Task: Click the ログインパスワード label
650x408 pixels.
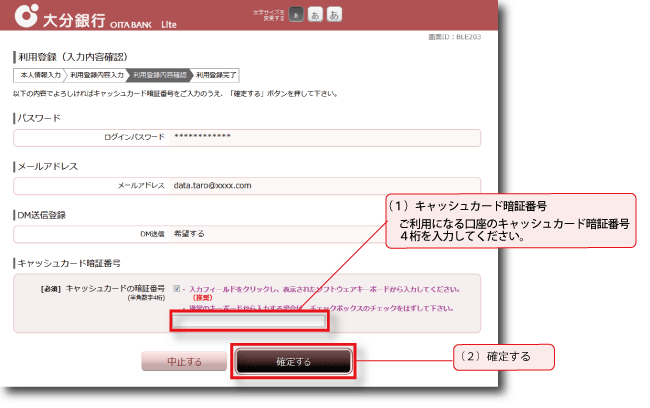Action: pyautogui.click(x=134, y=137)
